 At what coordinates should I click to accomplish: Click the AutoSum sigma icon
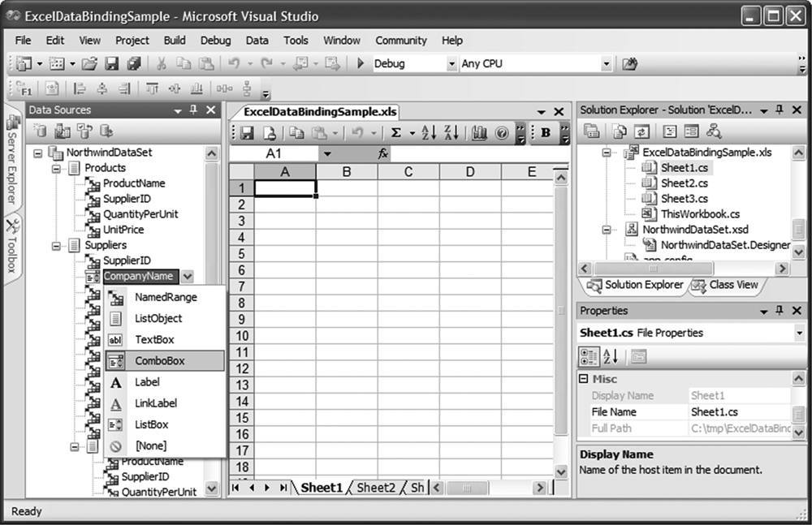396,132
